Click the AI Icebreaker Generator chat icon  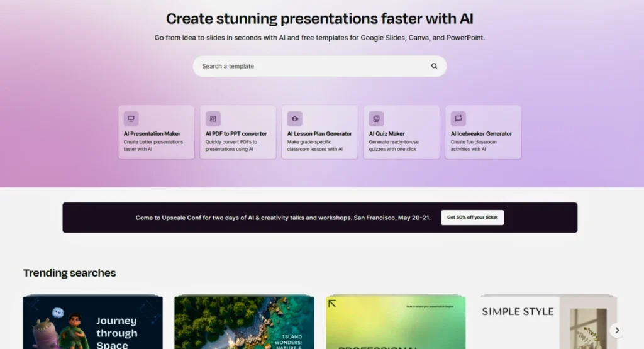click(x=458, y=119)
